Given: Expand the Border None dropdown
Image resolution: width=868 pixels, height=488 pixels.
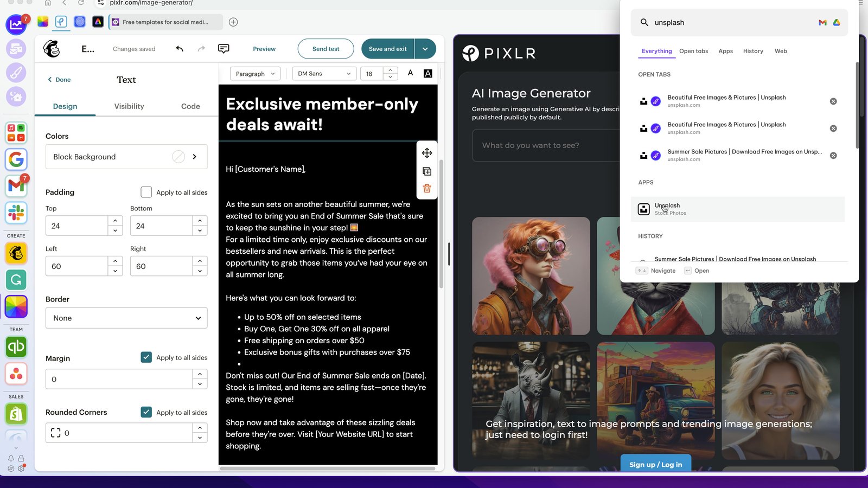Looking at the screenshot, I should click(x=126, y=318).
